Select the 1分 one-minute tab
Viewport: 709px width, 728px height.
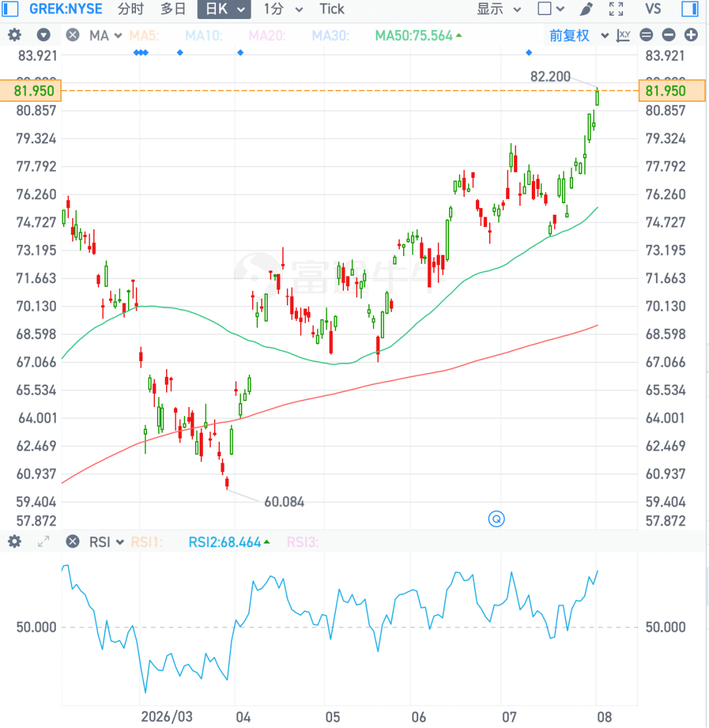click(x=274, y=9)
